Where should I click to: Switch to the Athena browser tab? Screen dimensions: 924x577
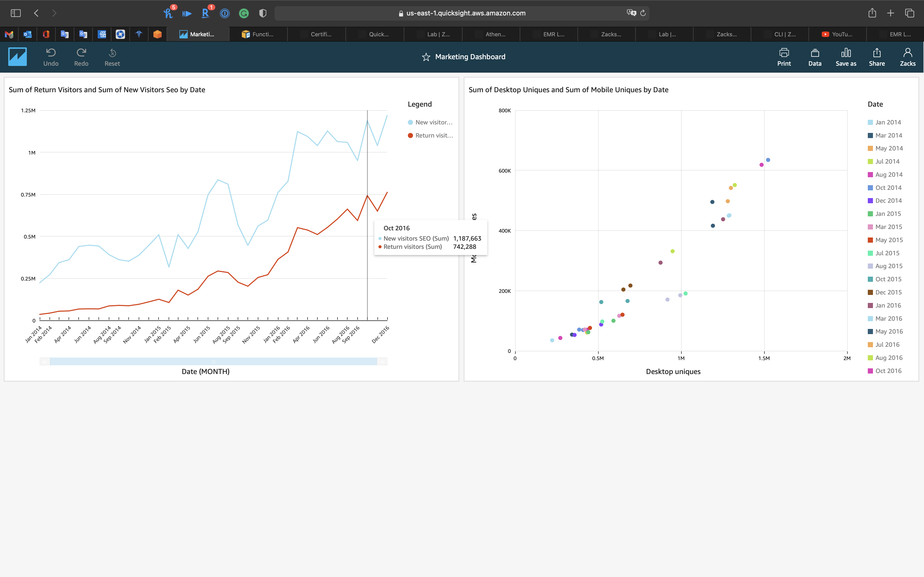(491, 34)
